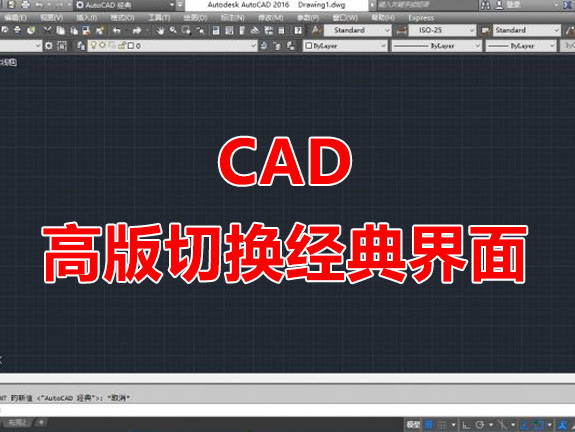
Task: Click the Cut scissors icon
Action: click(47, 30)
